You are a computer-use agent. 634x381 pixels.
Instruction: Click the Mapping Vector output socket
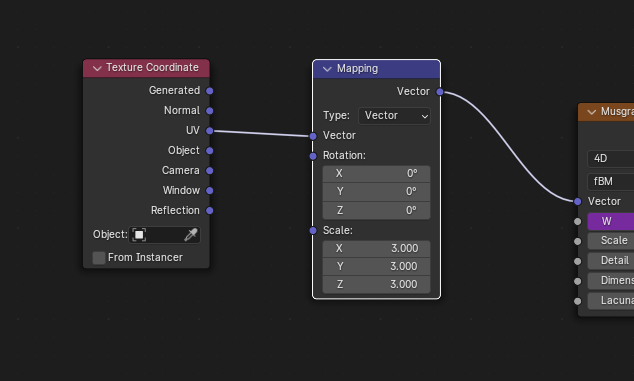click(x=440, y=92)
